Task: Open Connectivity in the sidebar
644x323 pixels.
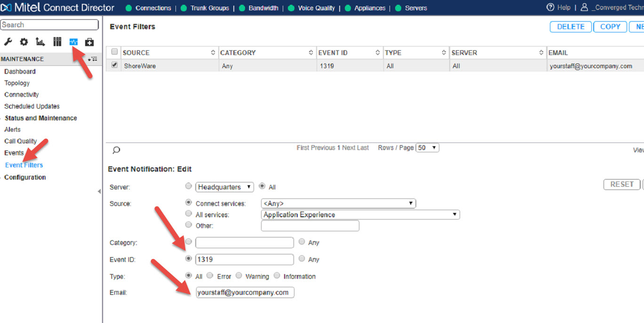Action: 22,95
